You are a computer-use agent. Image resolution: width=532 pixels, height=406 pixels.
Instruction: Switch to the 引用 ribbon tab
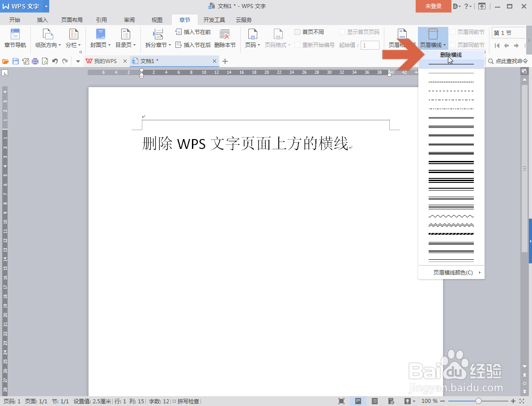(x=102, y=20)
